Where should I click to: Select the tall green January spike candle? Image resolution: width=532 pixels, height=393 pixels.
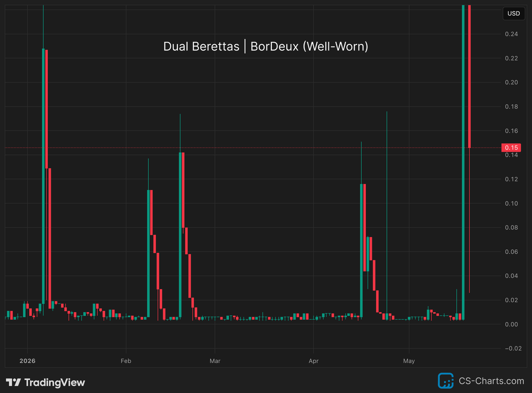coord(43,176)
